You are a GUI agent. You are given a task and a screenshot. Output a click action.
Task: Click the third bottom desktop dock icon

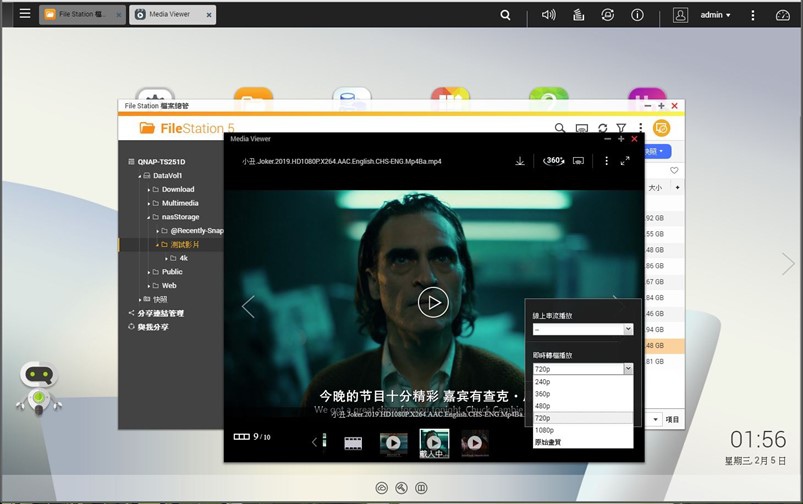[421, 488]
